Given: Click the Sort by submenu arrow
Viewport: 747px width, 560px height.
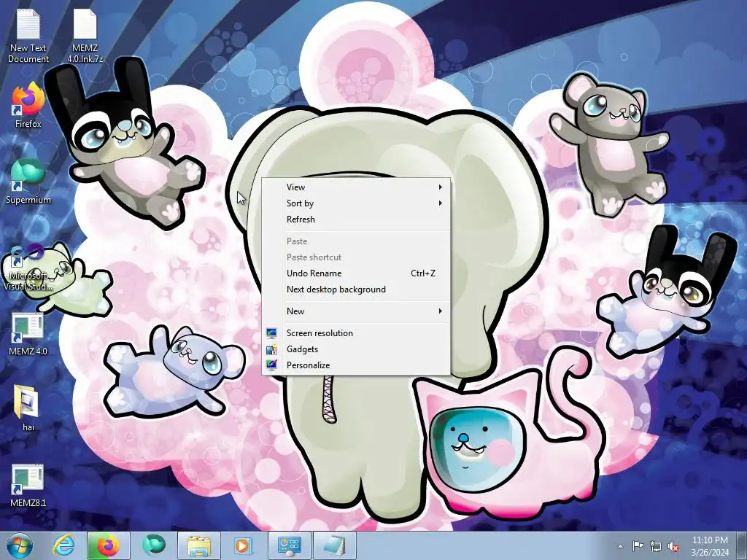Looking at the screenshot, I should click(440, 203).
